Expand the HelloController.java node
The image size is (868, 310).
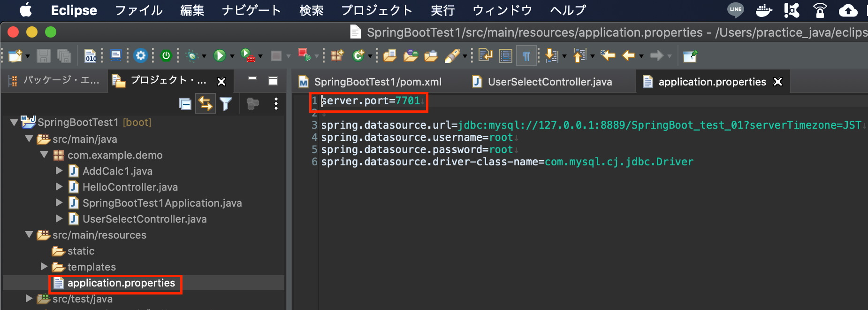(59, 186)
